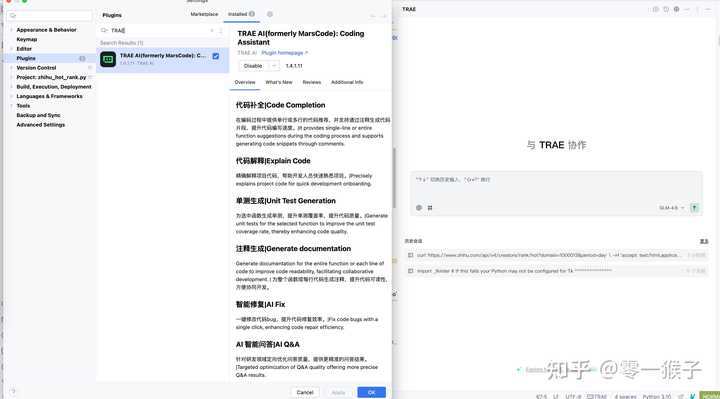The width and height of the screenshot is (720, 399).
Task: Expand Appearance & Behavior settings
Action: tap(11, 30)
